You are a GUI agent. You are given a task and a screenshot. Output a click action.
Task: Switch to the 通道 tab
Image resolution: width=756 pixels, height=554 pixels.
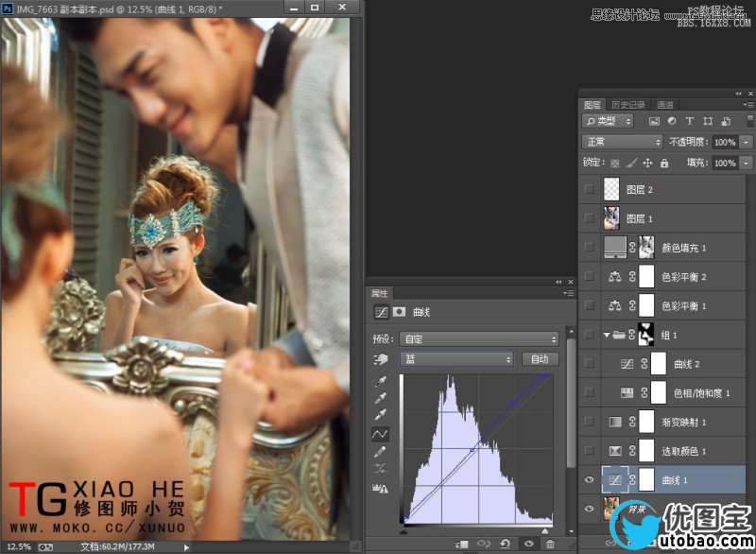point(665,105)
